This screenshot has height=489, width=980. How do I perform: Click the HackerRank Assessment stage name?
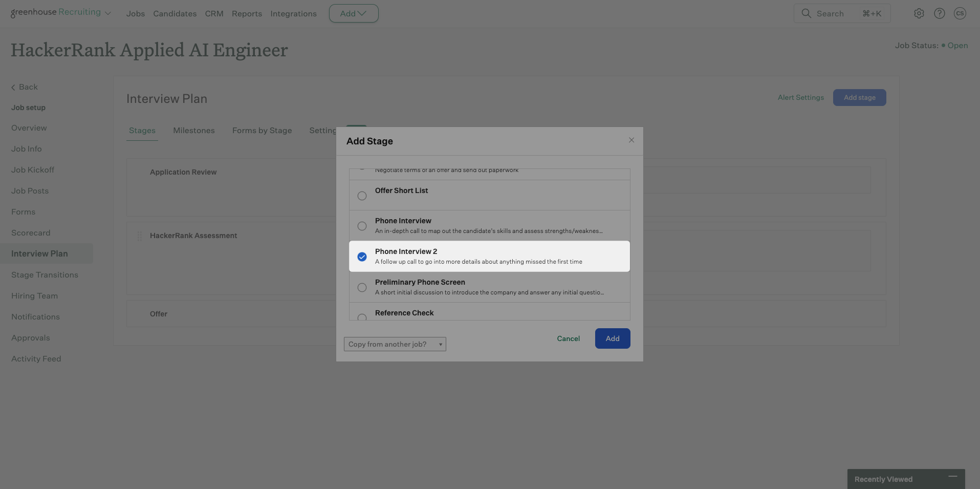click(193, 236)
